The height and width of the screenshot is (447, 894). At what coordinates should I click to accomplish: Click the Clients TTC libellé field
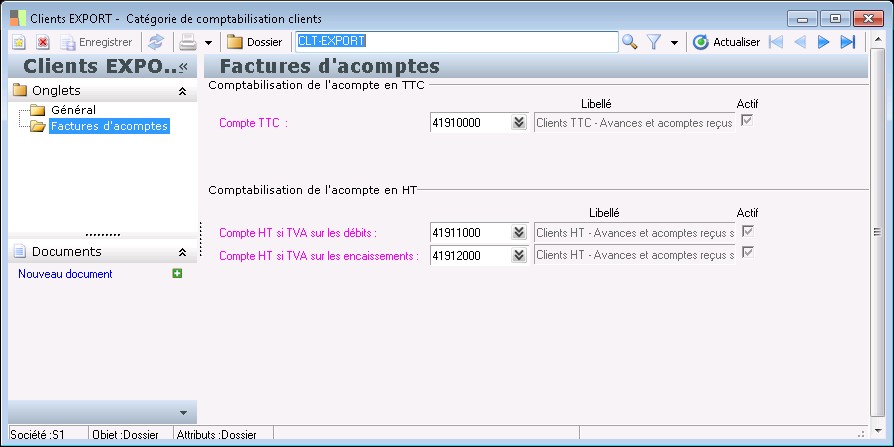coord(634,123)
